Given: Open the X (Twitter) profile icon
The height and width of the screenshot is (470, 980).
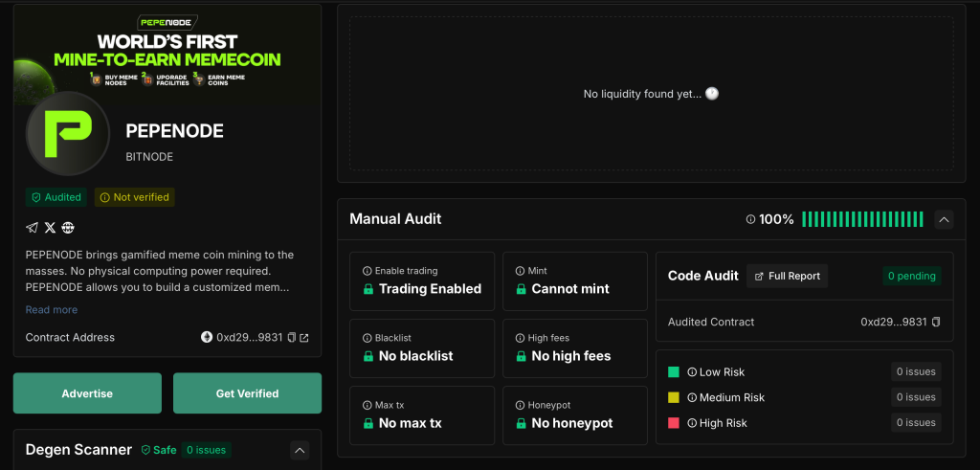Looking at the screenshot, I should click(50, 228).
